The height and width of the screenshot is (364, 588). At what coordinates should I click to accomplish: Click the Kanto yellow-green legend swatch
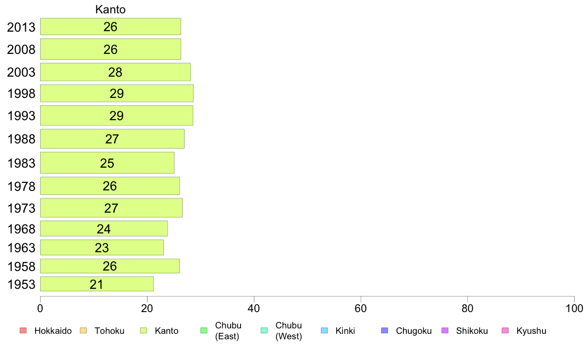144,330
